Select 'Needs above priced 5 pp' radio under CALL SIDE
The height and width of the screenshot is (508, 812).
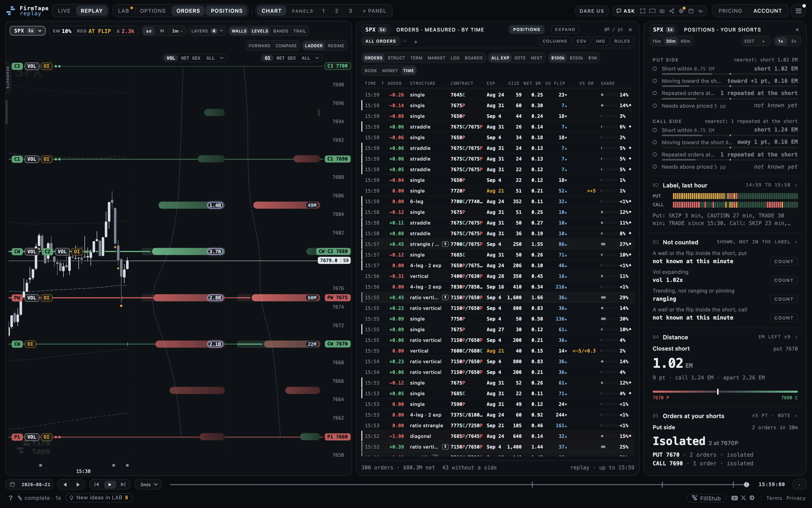coord(655,167)
